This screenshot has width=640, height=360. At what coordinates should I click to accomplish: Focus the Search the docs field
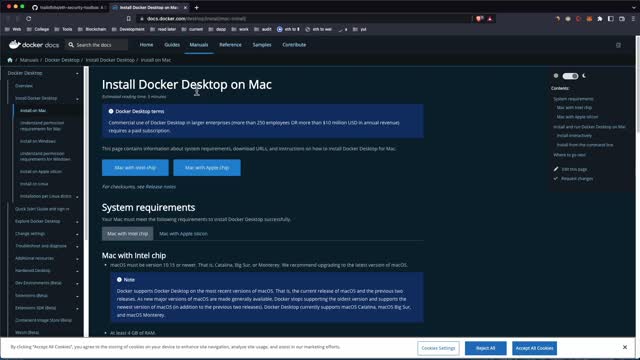coord(97,45)
